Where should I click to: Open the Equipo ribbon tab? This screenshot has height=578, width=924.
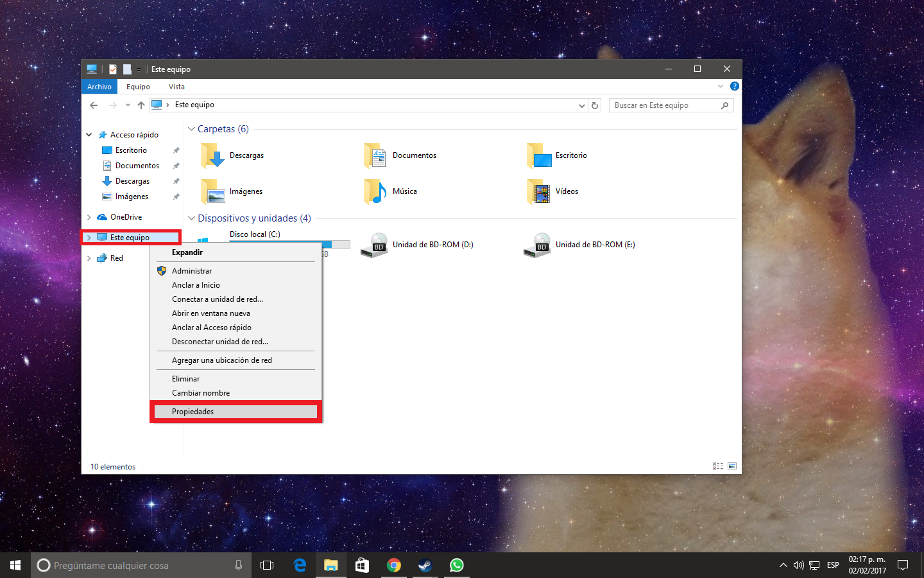tap(138, 87)
